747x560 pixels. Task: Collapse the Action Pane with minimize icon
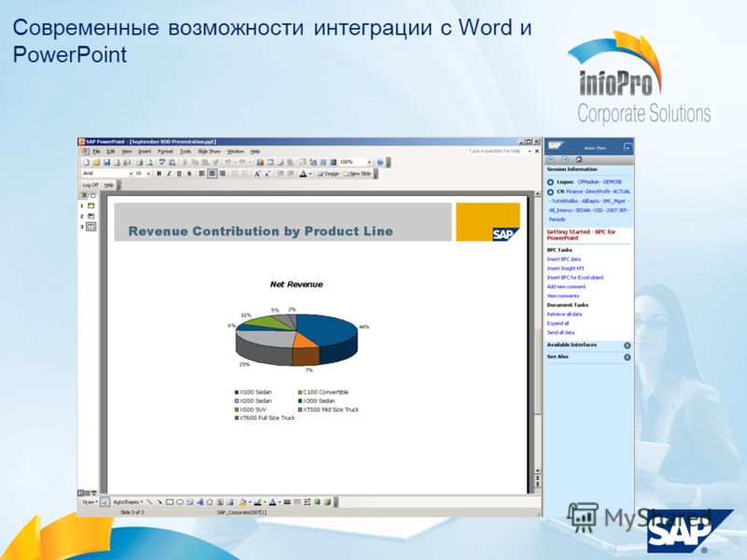[x=627, y=147]
